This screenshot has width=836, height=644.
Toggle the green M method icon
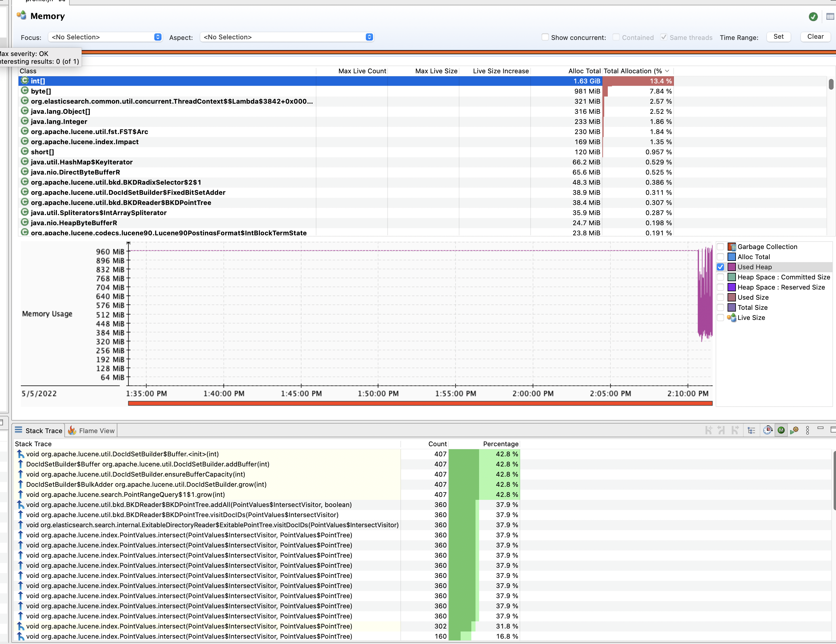point(781,430)
